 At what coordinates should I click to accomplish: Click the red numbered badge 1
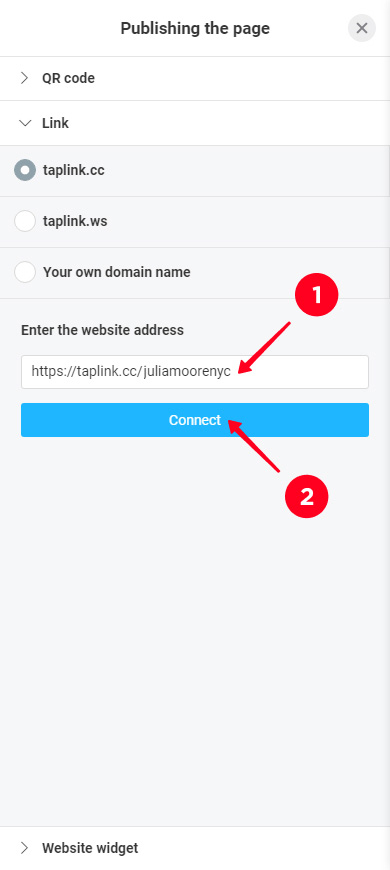pyautogui.click(x=317, y=295)
